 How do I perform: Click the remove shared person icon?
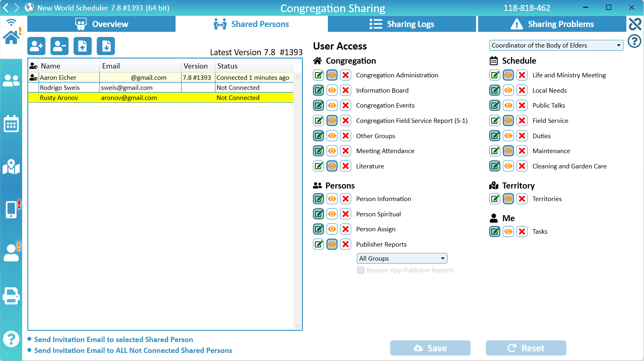59,46
